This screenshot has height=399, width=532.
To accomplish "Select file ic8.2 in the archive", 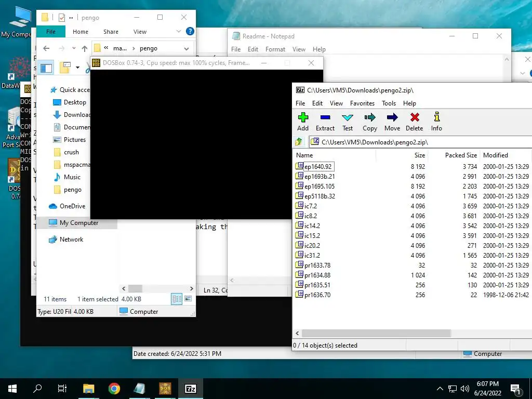I will click(311, 216).
